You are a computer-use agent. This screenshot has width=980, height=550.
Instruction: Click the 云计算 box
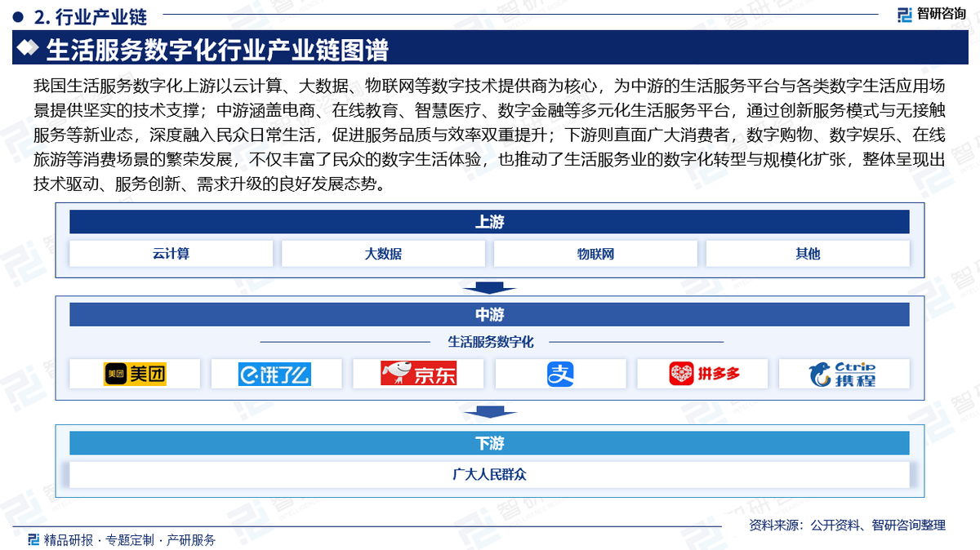tap(171, 254)
